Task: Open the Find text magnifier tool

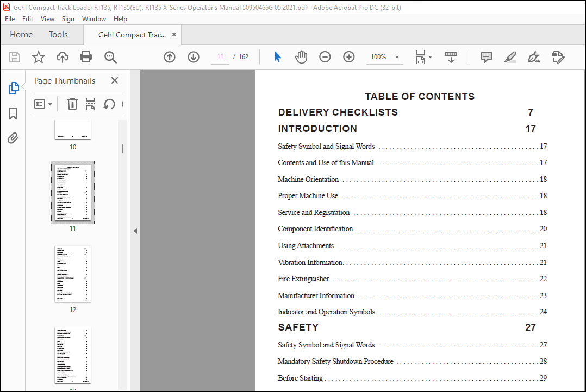Action: (110, 57)
